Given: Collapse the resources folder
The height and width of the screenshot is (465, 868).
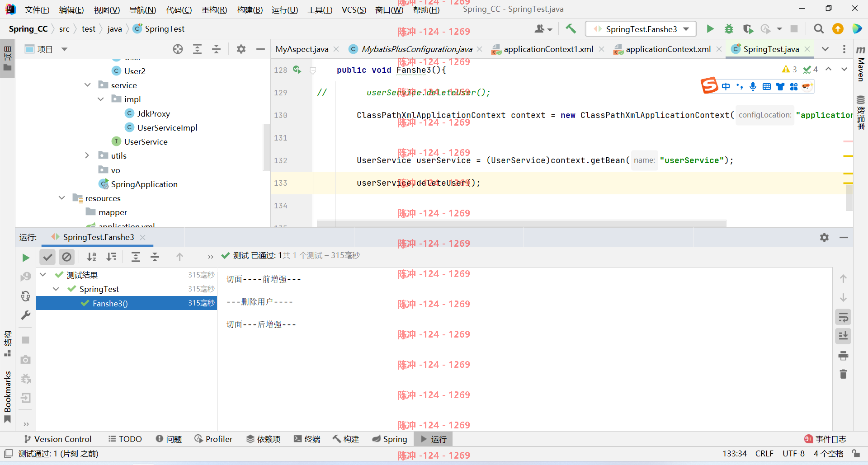Looking at the screenshot, I should [x=62, y=198].
